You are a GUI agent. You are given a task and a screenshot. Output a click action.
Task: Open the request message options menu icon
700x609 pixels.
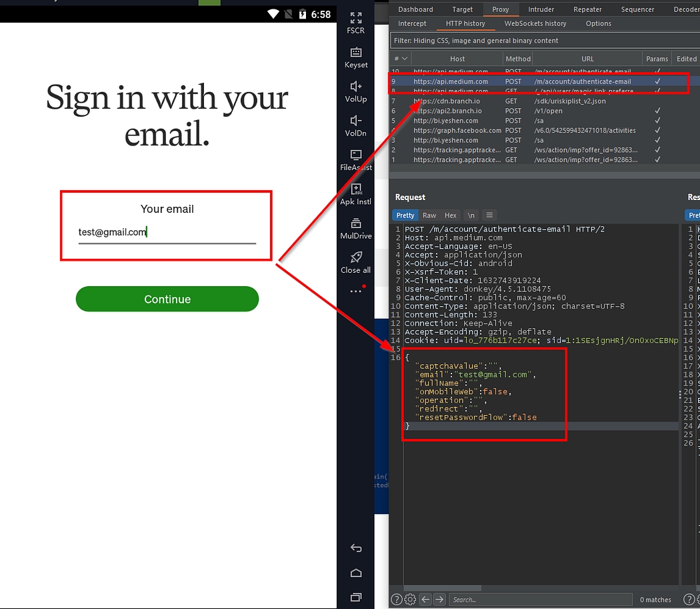pos(489,215)
